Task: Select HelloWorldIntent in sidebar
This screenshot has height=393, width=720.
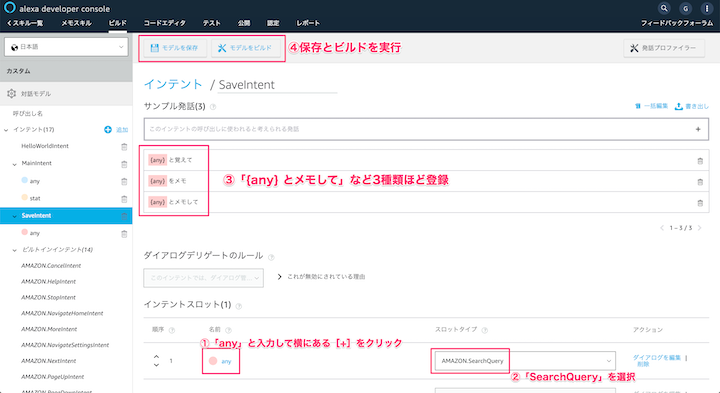Action: tap(45, 146)
